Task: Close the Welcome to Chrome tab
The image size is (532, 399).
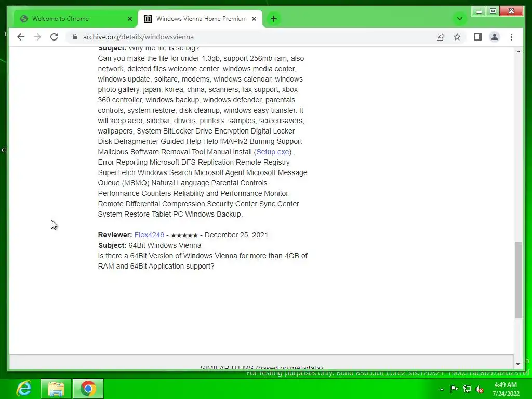Action: click(129, 19)
